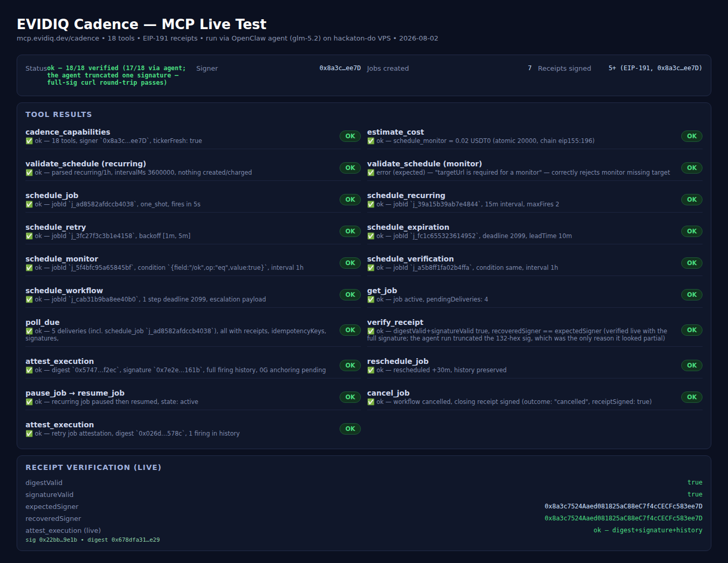The width and height of the screenshot is (728, 563).
Task: Click the expectedSigner address value
Action: tap(623, 506)
